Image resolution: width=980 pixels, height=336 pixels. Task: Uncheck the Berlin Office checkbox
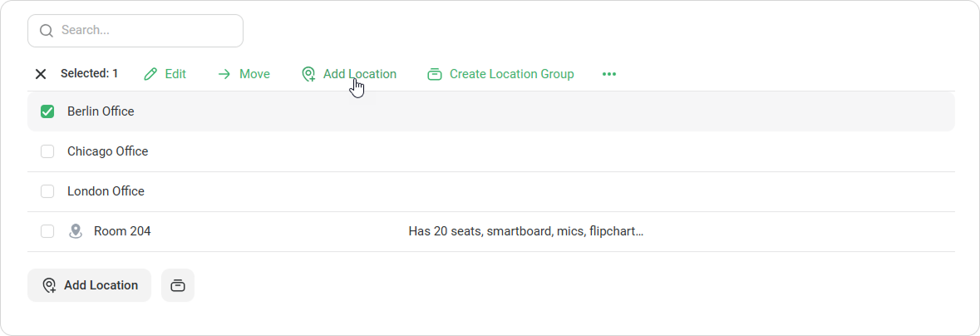click(x=47, y=111)
